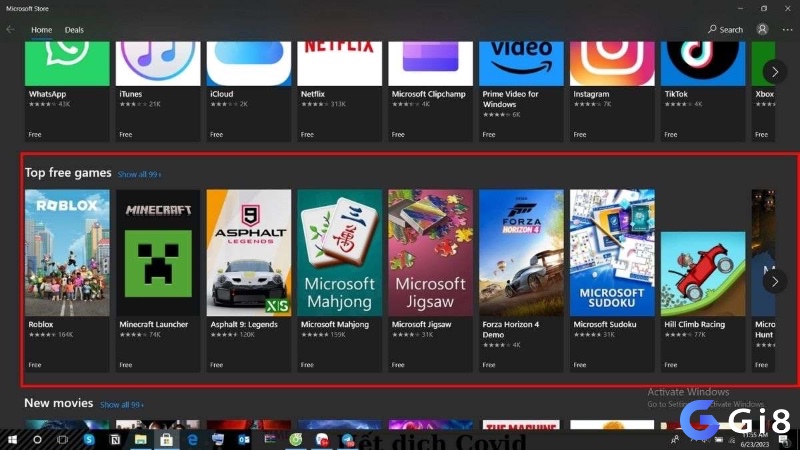Open the Microsoft Clipchamp app tile
Image resolution: width=800 pixels, height=450 pixels.
tap(430, 91)
